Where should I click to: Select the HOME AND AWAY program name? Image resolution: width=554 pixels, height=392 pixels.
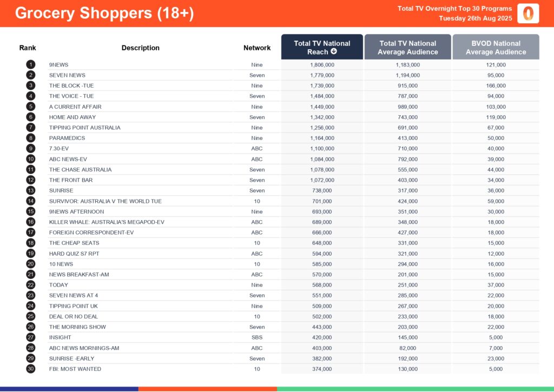(x=73, y=117)
